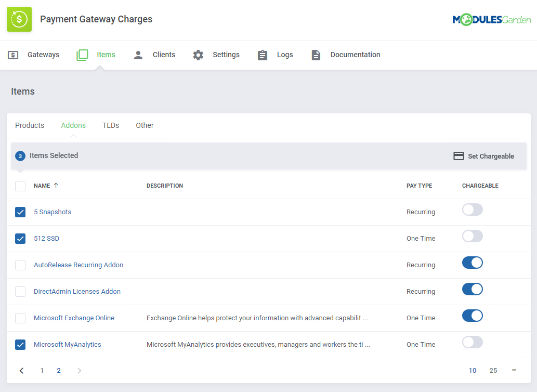The width and height of the screenshot is (537, 392).
Task: Click the ModulesGarden logo
Action: click(491, 20)
